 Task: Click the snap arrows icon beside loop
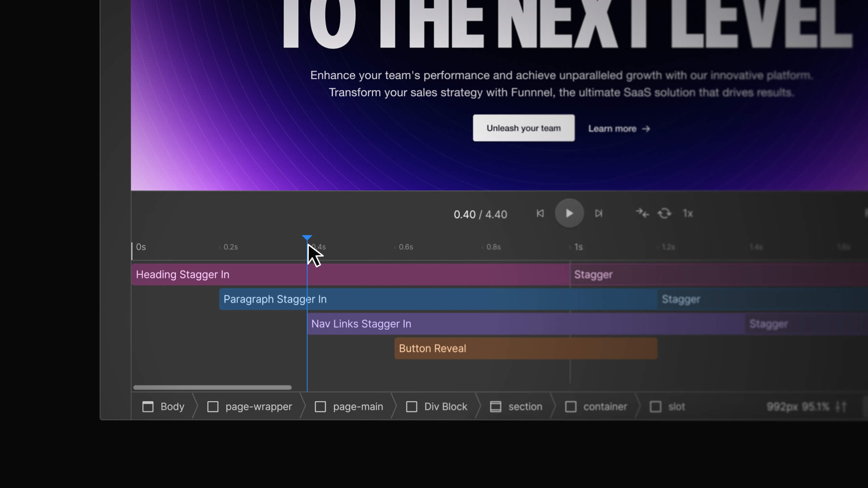tap(642, 213)
